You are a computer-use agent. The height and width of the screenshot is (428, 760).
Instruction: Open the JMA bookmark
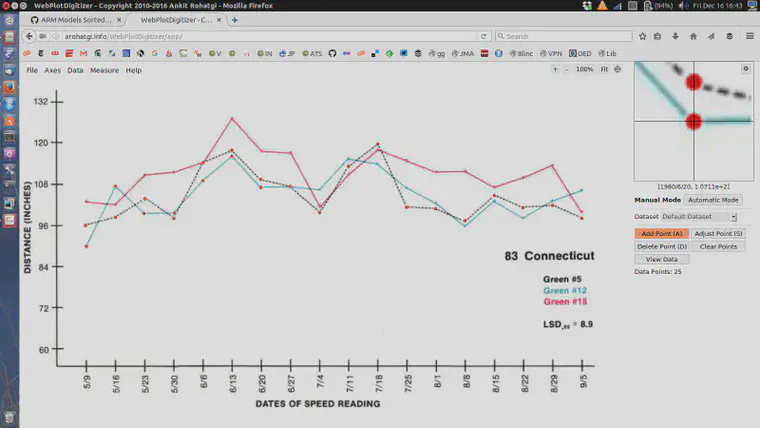463,53
